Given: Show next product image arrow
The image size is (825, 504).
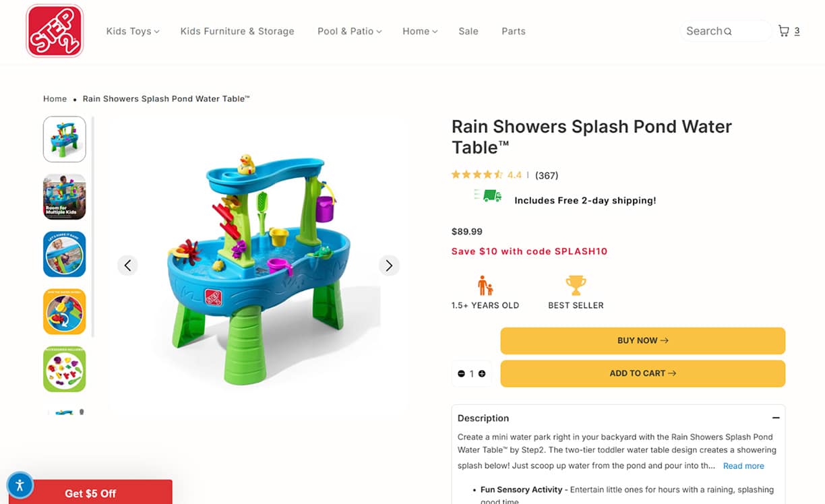Looking at the screenshot, I should pos(389,265).
